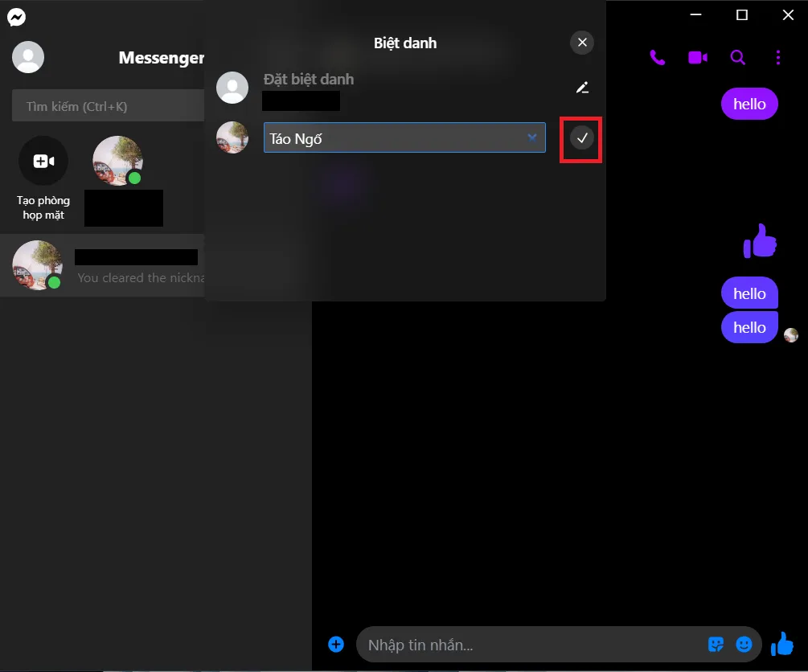Click the Messenger logo in the corner
808x672 pixels.
tap(16, 17)
